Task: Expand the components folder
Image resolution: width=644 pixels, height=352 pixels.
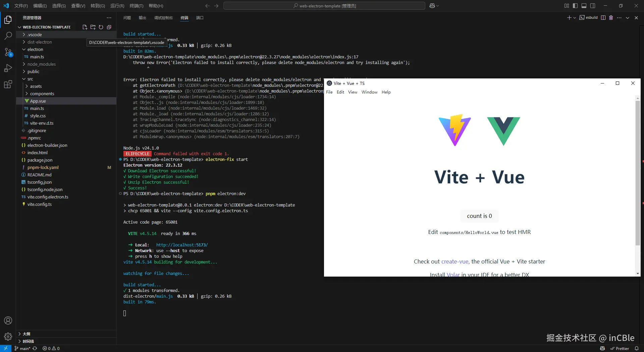Action: [x=66, y=94]
